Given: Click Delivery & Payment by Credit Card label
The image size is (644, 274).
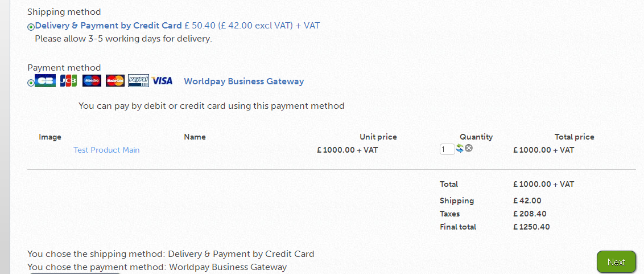Looking at the screenshot, I should coord(109,26).
